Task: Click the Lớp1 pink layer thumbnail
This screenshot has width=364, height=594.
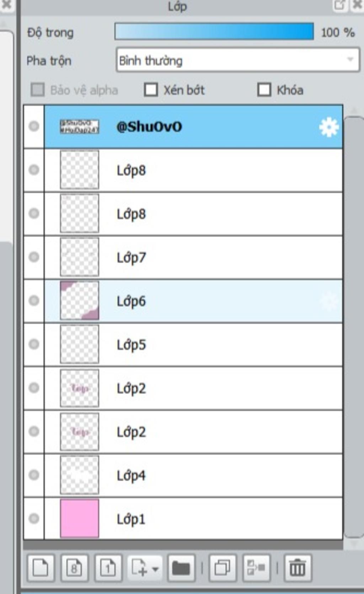Action: [x=79, y=519]
